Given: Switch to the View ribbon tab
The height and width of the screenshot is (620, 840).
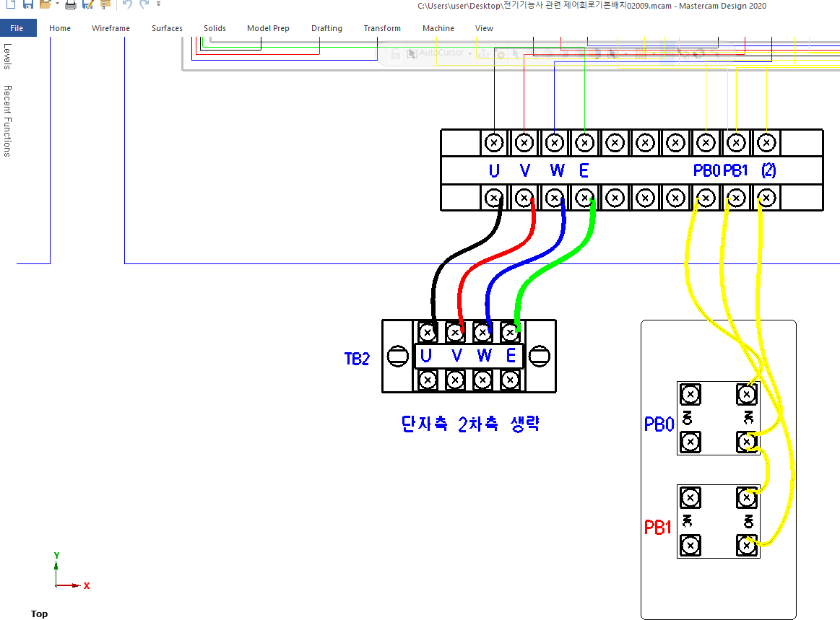Looking at the screenshot, I should coord(485,28).
